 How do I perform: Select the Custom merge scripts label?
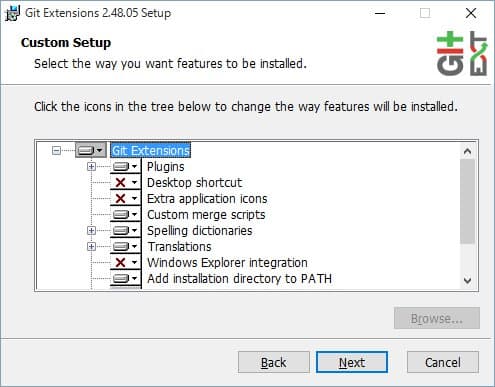(x=206, y=215)
